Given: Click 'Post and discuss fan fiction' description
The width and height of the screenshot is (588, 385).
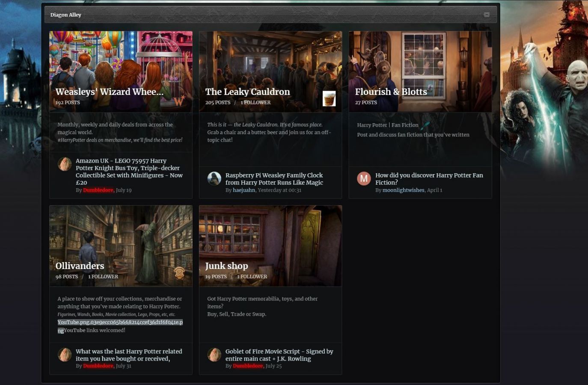Looking at the screenshot, I should coord(413,135).
